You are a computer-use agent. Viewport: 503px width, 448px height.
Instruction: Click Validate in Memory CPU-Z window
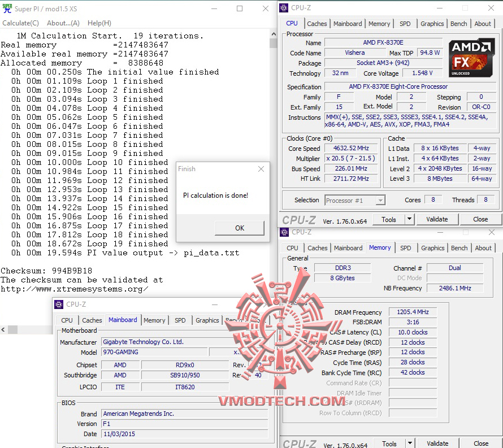click(437, 443)
